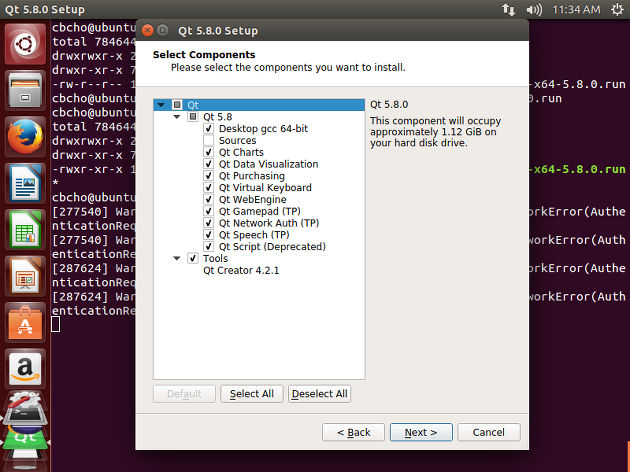The width and height of the screenshot is (630, 472).
Task: Close the Qt 5.8.0 Setup window
Action: click(148, 30)
